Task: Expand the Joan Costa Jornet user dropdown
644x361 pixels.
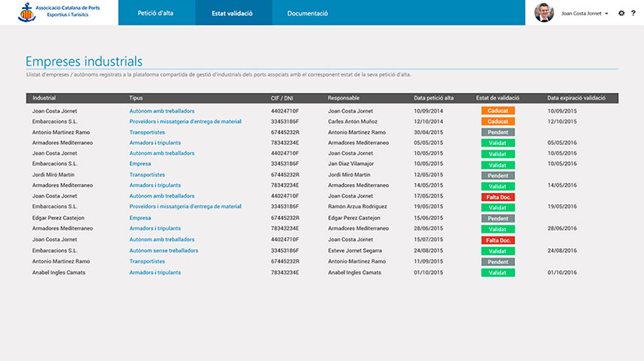Action: 606,14
